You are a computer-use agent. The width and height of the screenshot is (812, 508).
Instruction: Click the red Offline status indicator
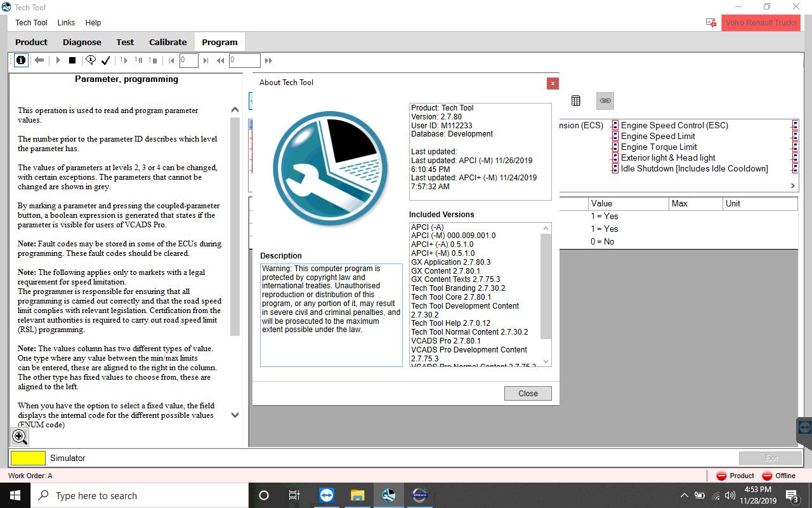(x=778, y=476)
